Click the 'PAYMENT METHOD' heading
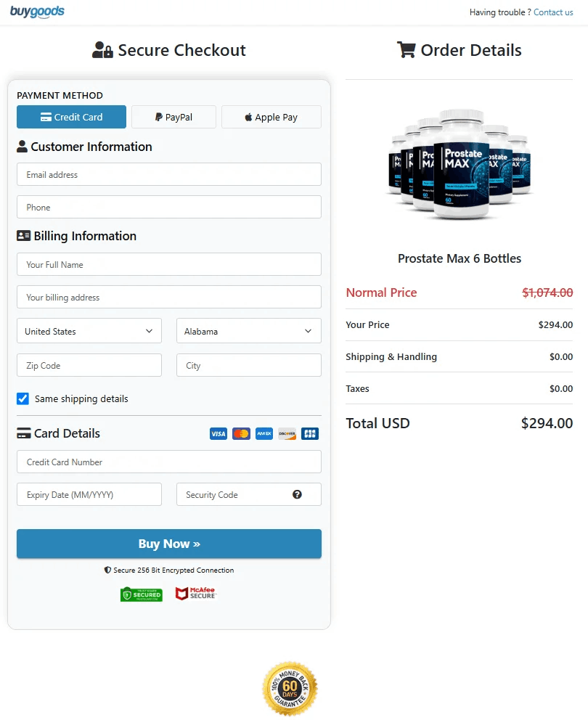 pyautogui.click(x=60, y=96)
